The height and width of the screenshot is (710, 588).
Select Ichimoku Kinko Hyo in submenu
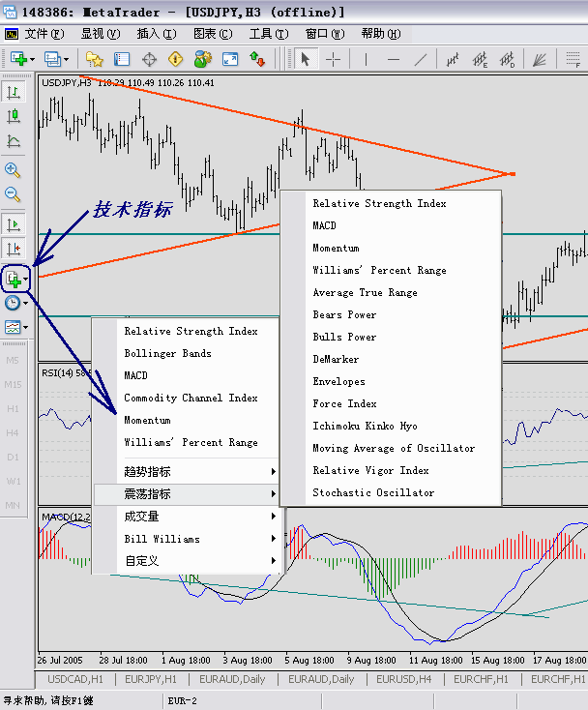[391, 426]
